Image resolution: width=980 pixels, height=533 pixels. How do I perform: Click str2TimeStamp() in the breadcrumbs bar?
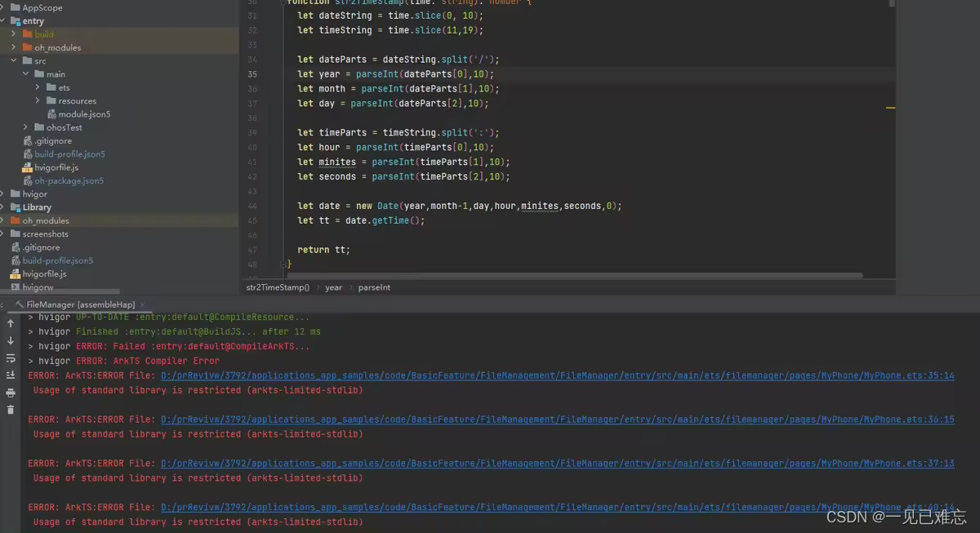point(278,287)
